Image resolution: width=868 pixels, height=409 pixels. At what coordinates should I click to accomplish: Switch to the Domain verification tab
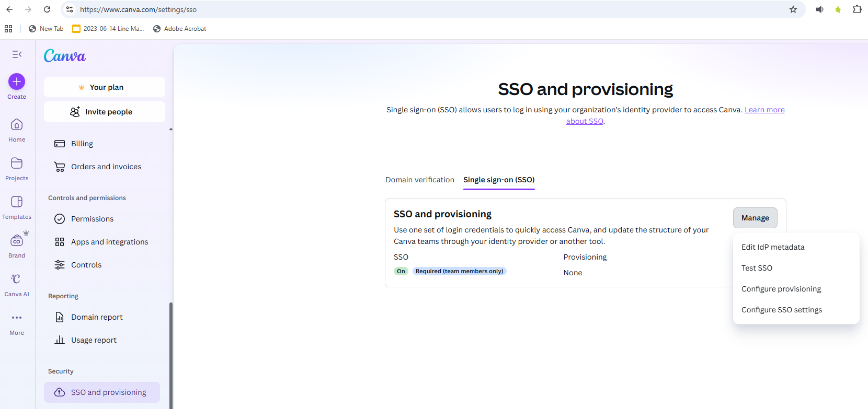pos(420,180)
